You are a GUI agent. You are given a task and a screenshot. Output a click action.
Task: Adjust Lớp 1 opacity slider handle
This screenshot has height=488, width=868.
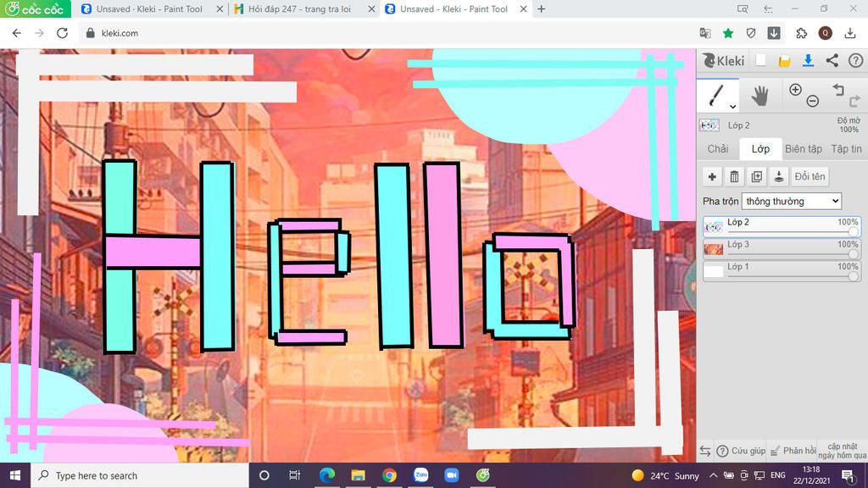(854, 276)
